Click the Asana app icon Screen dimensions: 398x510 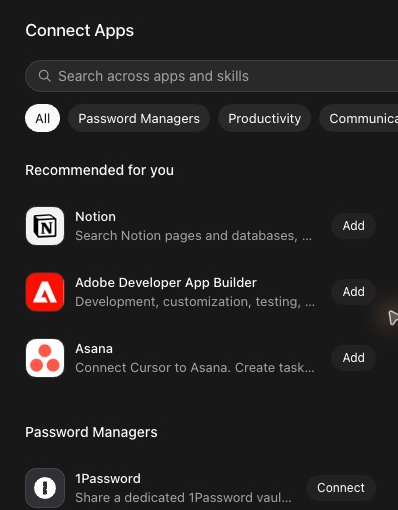click(45, 358)
